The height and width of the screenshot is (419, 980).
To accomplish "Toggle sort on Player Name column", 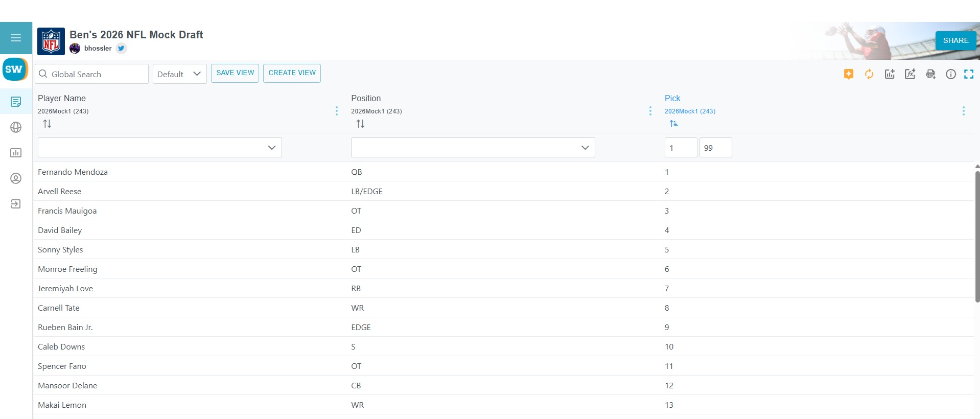I will click(x=47, y=124).
